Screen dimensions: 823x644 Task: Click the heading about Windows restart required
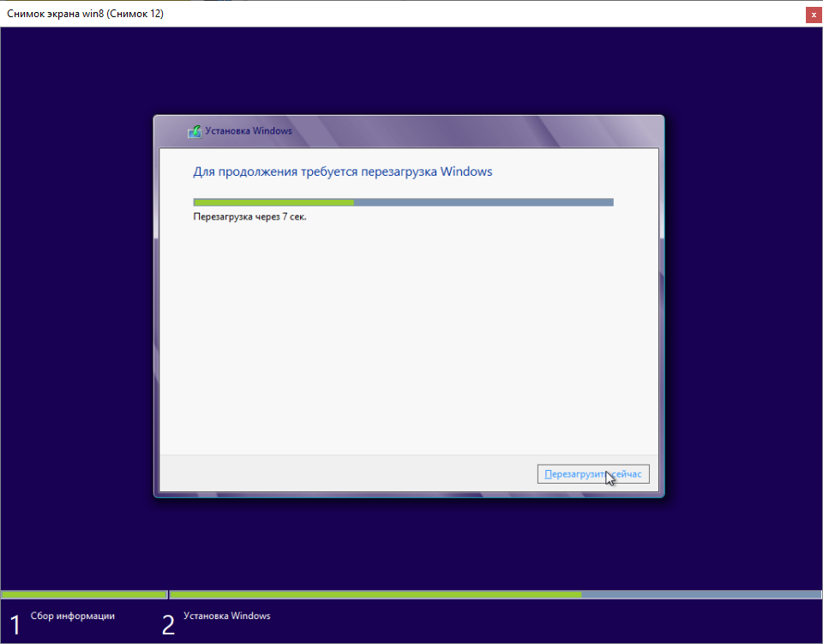pos(343,172)
